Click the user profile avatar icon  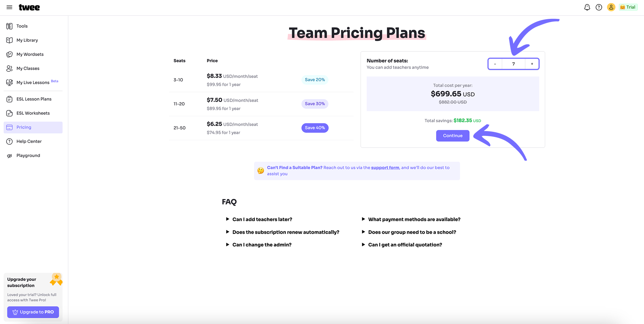(x=611, y=7)
